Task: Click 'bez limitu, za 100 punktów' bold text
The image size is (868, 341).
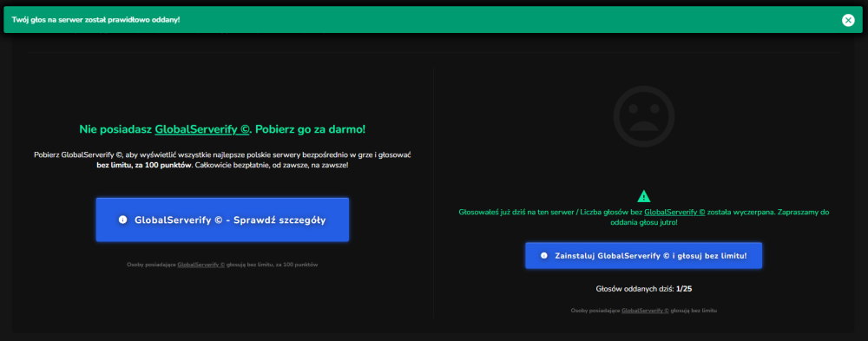Action: [x=143, y=166]
